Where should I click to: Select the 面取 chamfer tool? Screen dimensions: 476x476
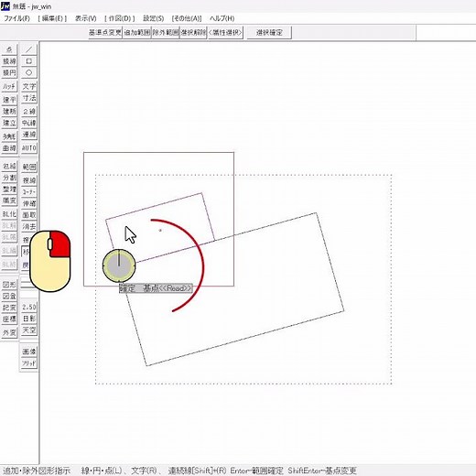(x=29, y=215)
